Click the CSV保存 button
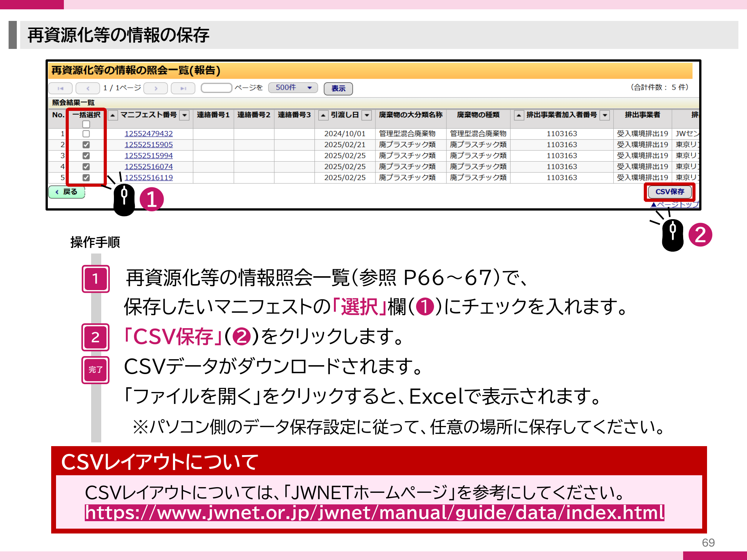 tap(670, 192)
